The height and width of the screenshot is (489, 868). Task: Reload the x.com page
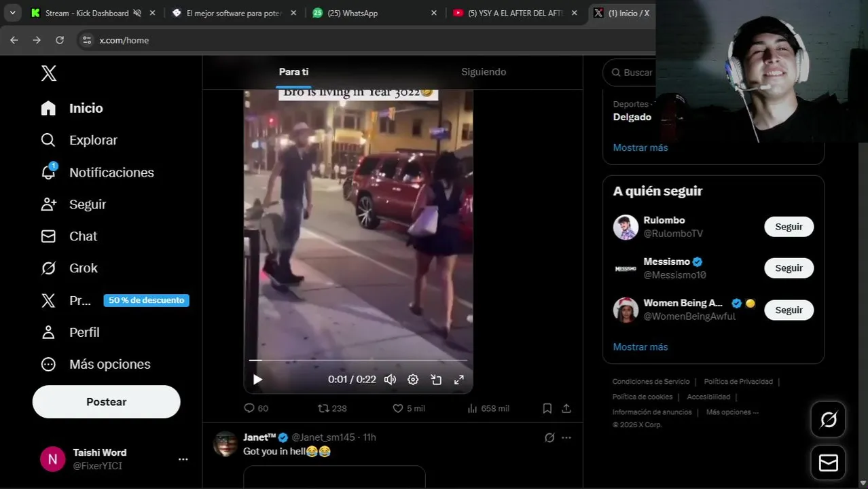60,40
